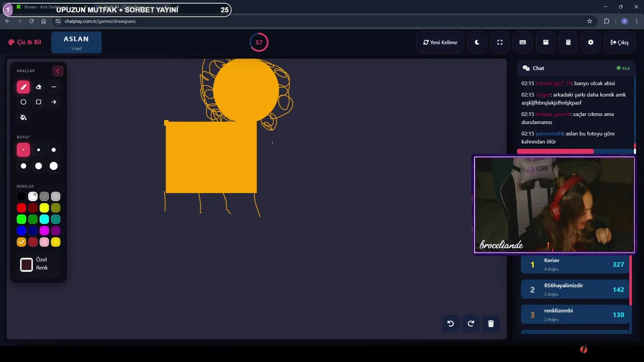Image resolution: width=644 pixels, height=362 pixels.
Task: Pick the selected orange color swatch
Action: (21, 242)
